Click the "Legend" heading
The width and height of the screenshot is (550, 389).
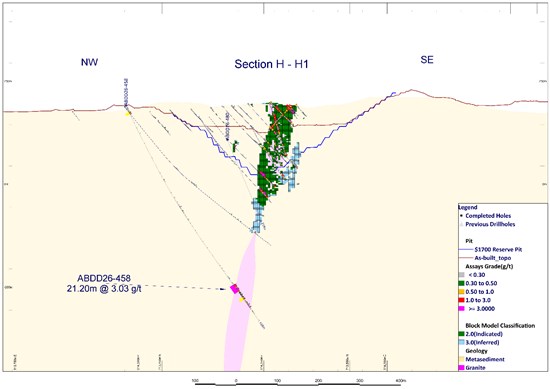(x=468, y=207)
